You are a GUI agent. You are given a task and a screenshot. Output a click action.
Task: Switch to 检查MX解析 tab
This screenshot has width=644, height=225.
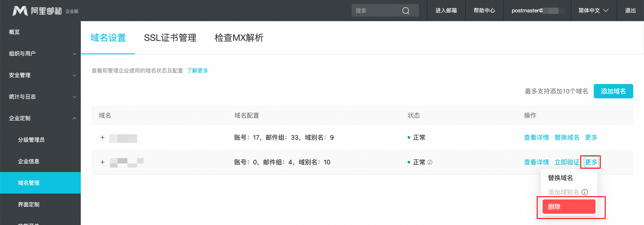[239, 38]
